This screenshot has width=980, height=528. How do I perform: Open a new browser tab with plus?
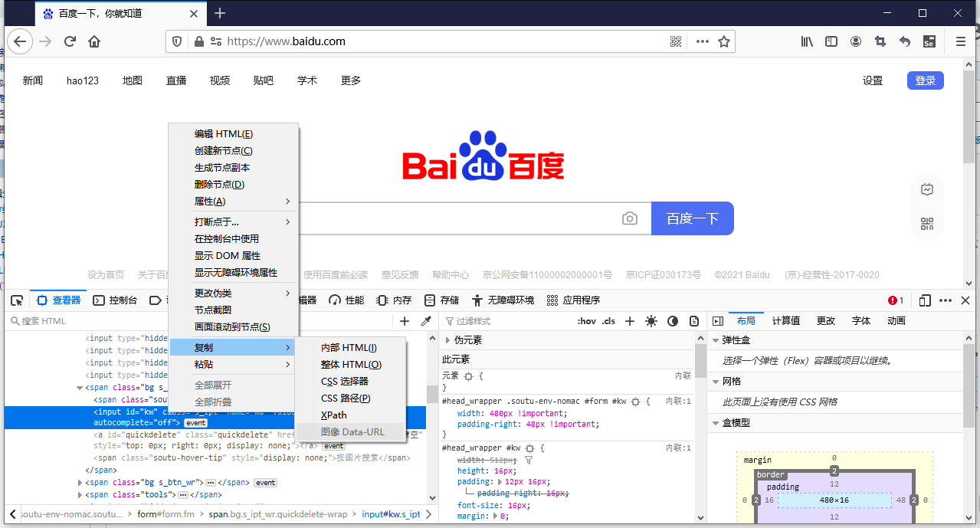coord(220,13)
